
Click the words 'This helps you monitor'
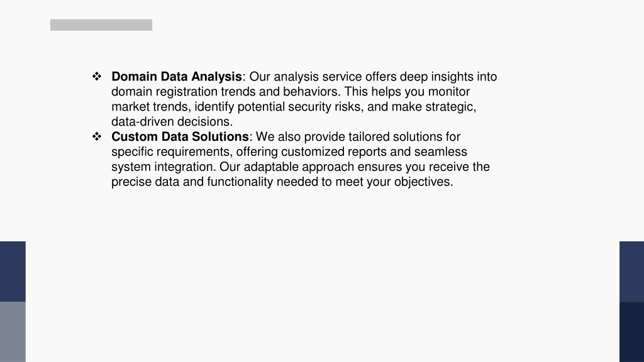(x=407, y=92)
